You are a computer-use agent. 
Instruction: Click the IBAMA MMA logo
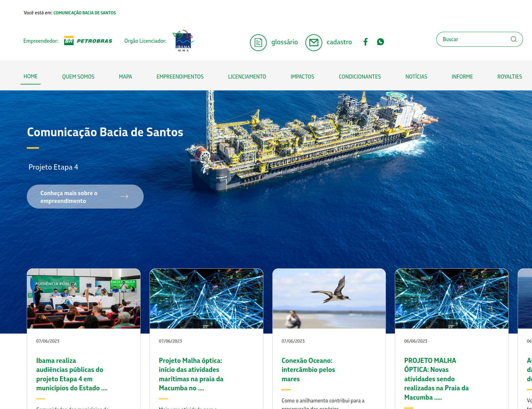click(x=183, y=41)
